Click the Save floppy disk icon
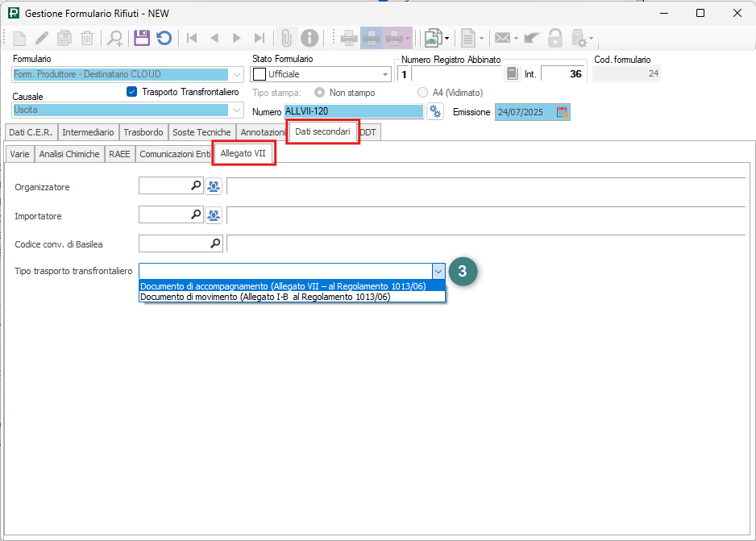The height and width of the screenshot is (541, 756). coord(142,38)
